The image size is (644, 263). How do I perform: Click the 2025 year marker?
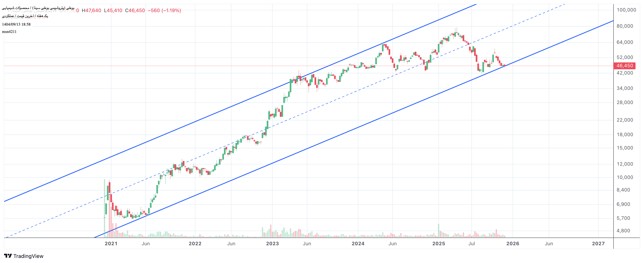[438, 243]
